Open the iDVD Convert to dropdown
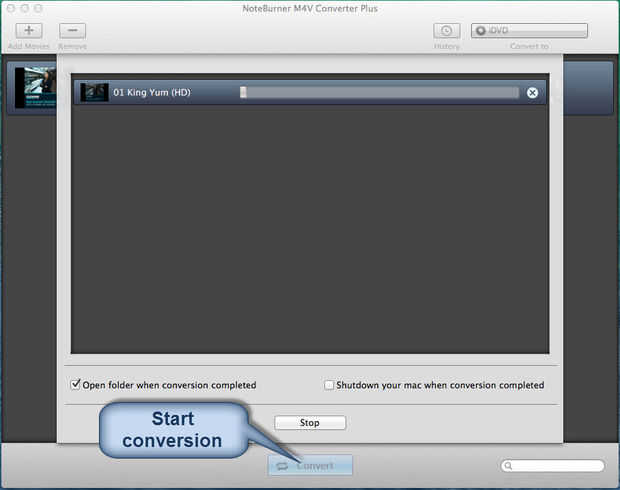The width and height of the screenshot is (620, 490). pos(529,30)
